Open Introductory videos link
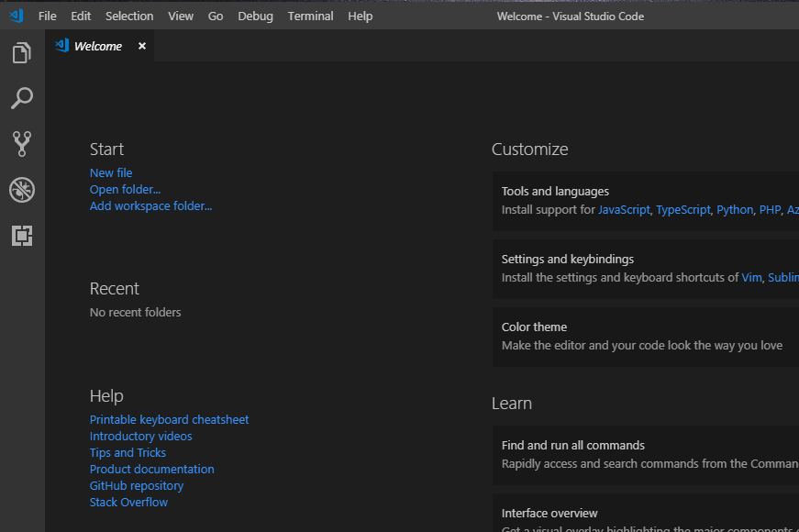Viewport: 799px width, 532px height. click(x=140, y=437)
